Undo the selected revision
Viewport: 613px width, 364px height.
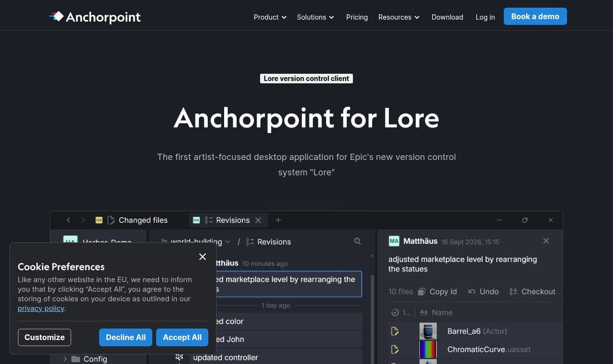coord(483,292)
